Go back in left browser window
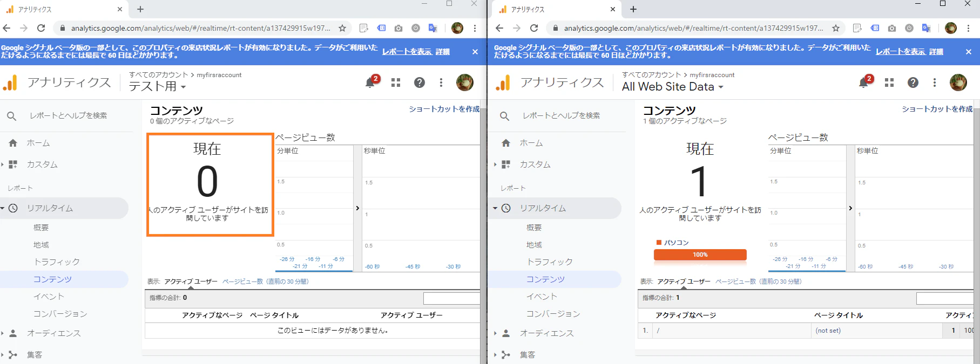The height and width of the screenshot is (364, 980). click(6, 28)
